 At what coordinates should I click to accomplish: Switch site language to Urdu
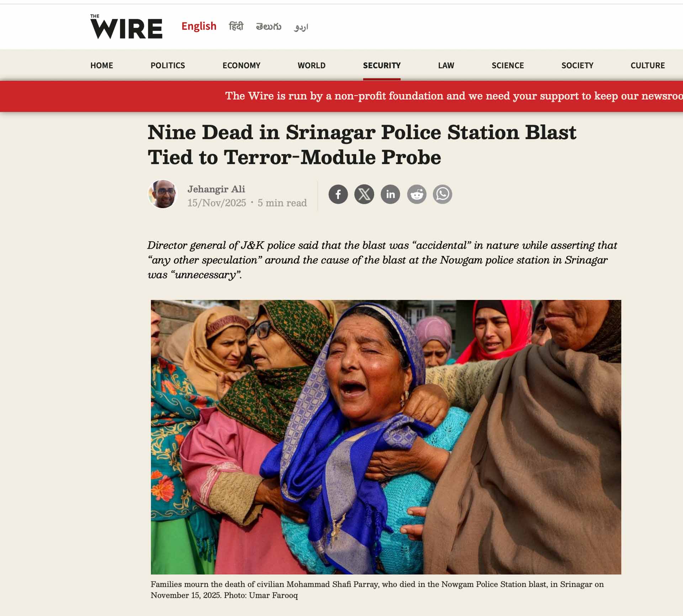[301, 27]
